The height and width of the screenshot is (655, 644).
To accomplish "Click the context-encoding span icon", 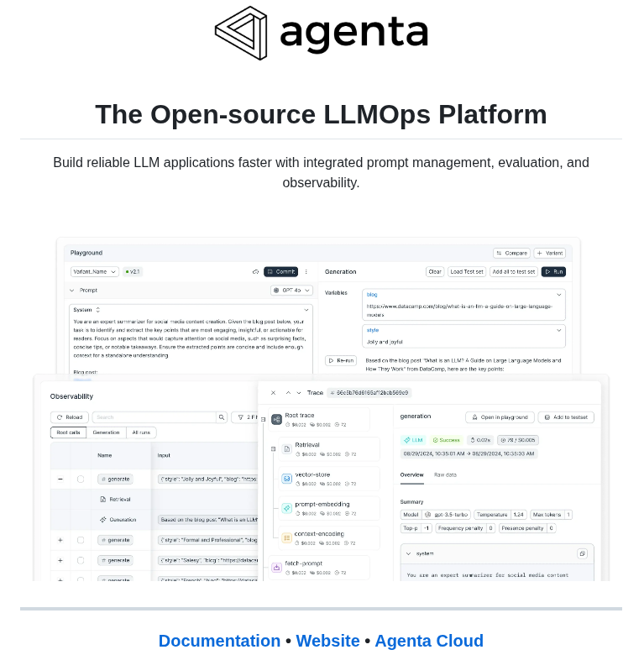I will pyautogui.click(x=287, y=538).
